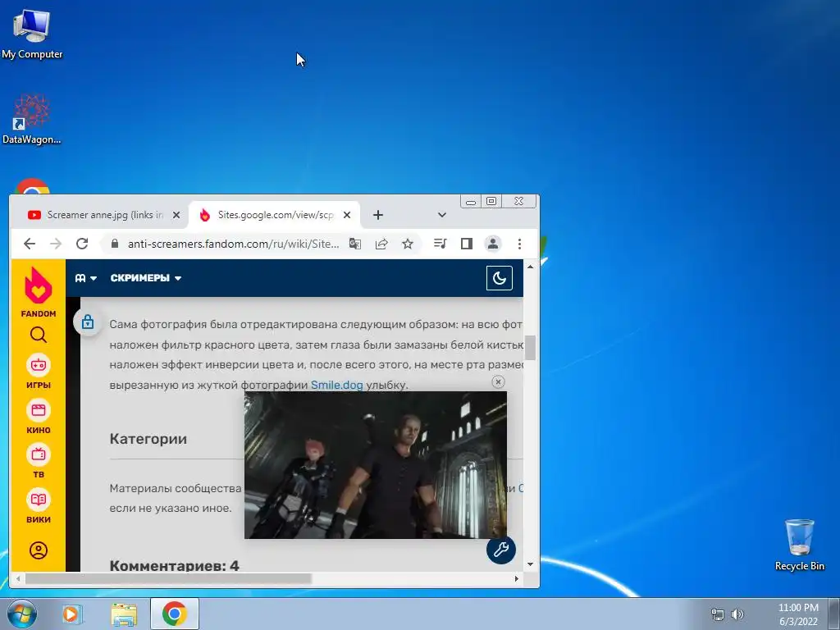Select the Recycle Bin desktop icon

coord(799,545)
